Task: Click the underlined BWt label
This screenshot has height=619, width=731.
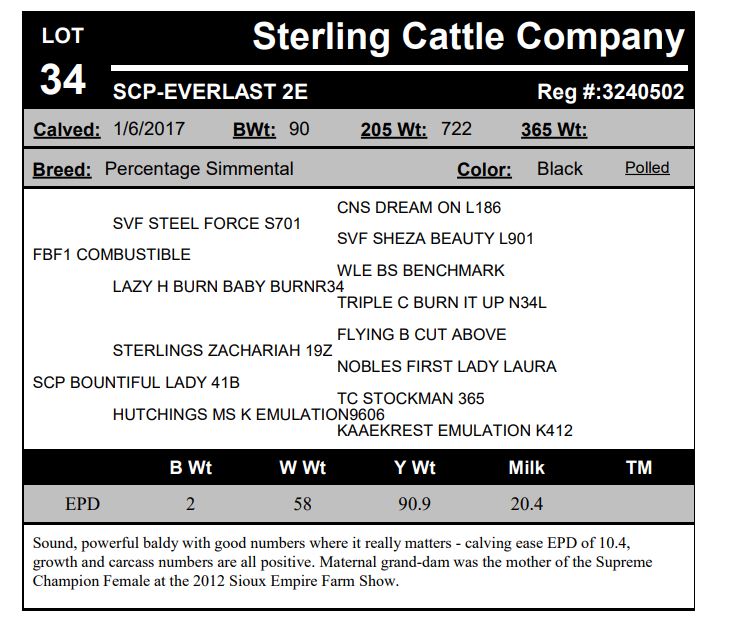Action: click(255, 130)
